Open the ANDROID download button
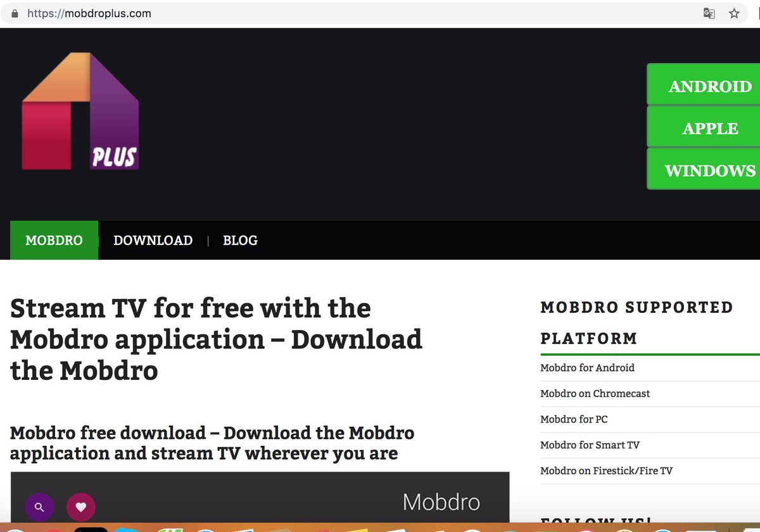The height and width of the screenshot is (532, 760). (x=704, y=84)
